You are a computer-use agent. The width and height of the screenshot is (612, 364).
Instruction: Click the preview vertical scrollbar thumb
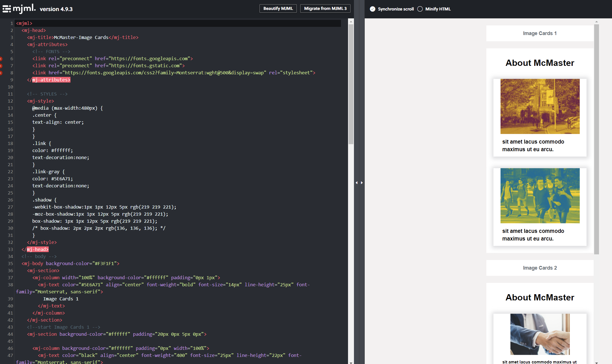[x=596, y=139]
